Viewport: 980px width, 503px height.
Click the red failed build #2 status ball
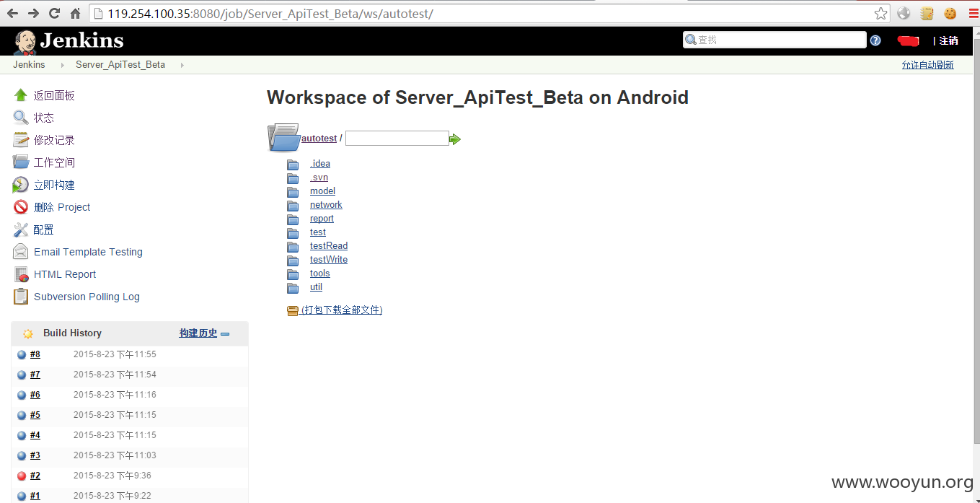tap(22, 476)
